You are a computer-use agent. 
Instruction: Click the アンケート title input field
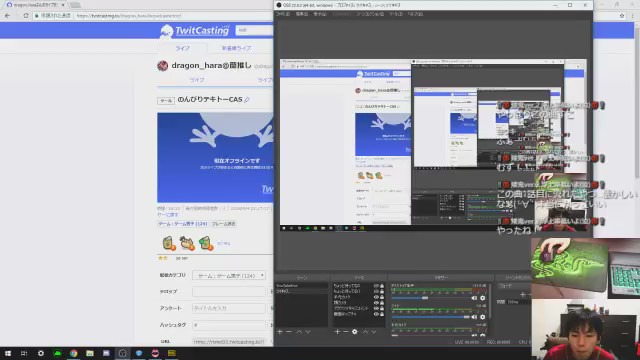[x=229, y=308]
